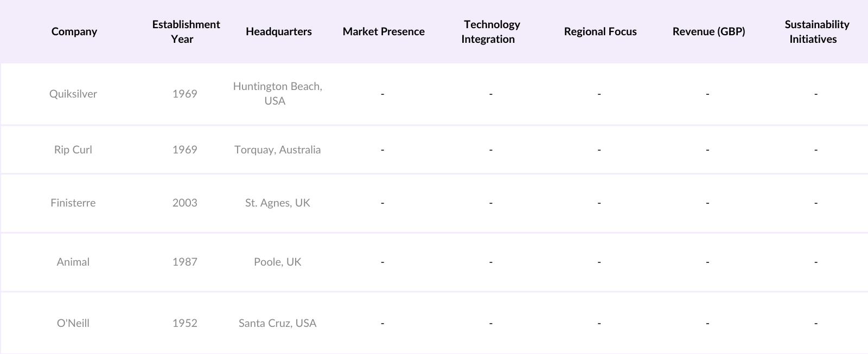Select the Finisterre company cell
Image resolution: width=868 pixels, height=354 pixels.
[x=73, y=203]
